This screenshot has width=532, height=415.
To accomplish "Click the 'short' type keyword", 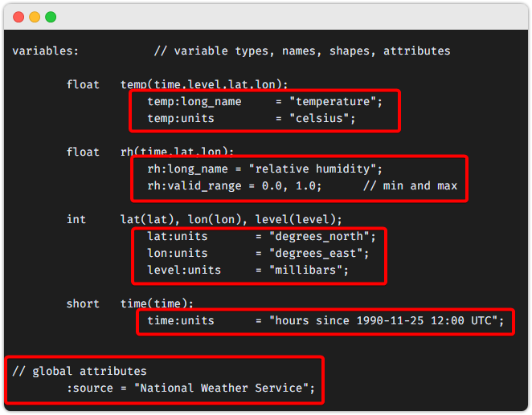I will point(83,303).
